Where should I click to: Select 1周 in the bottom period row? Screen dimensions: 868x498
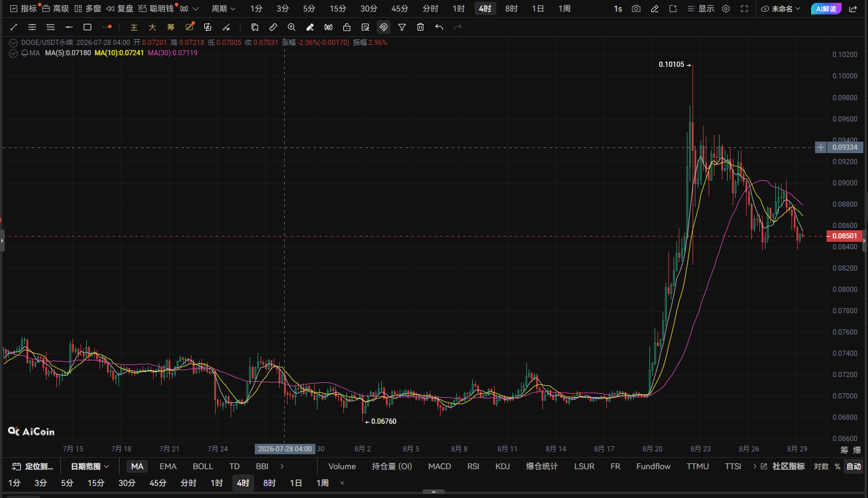pos(323,483)
